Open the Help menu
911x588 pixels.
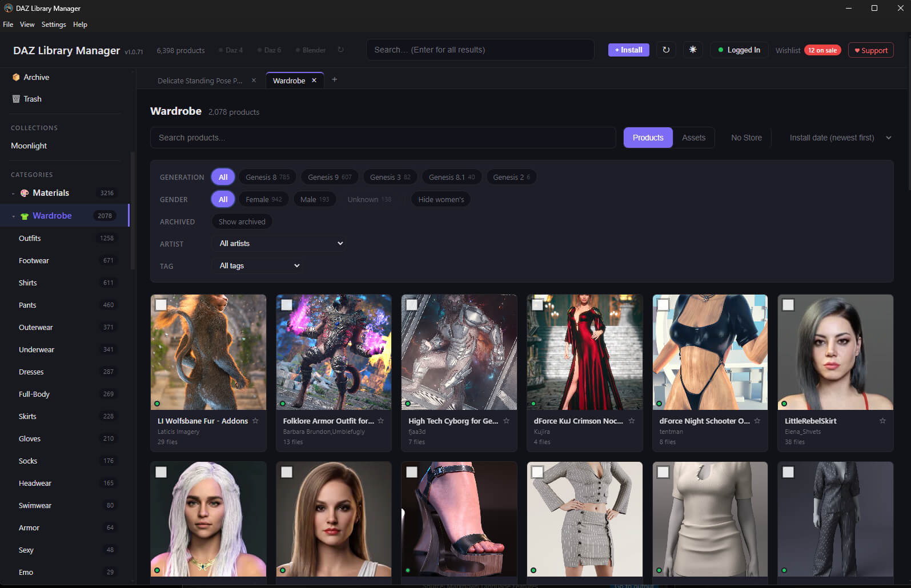[80, 25]
